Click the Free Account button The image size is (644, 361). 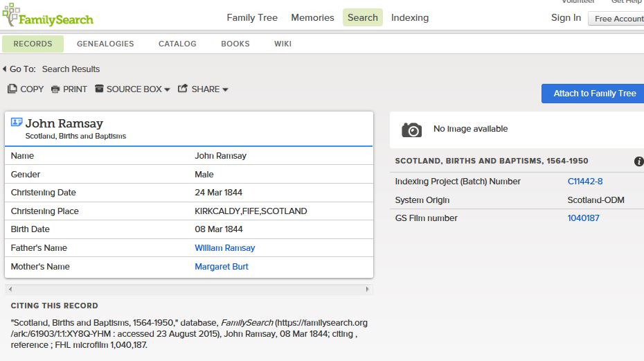618,19
